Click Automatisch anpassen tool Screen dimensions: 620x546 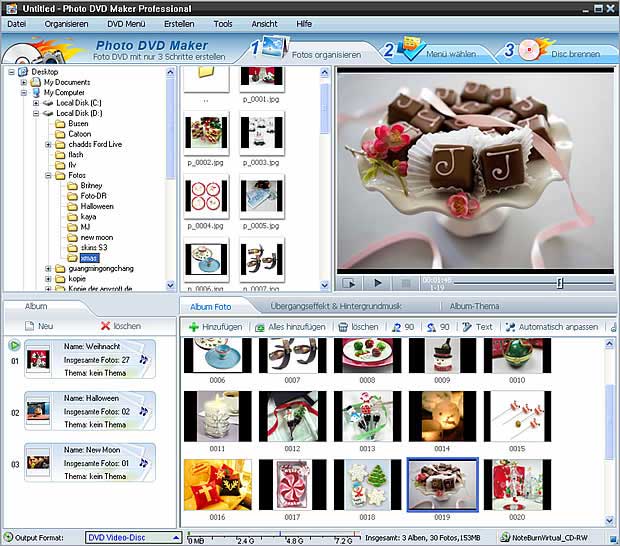552,327
